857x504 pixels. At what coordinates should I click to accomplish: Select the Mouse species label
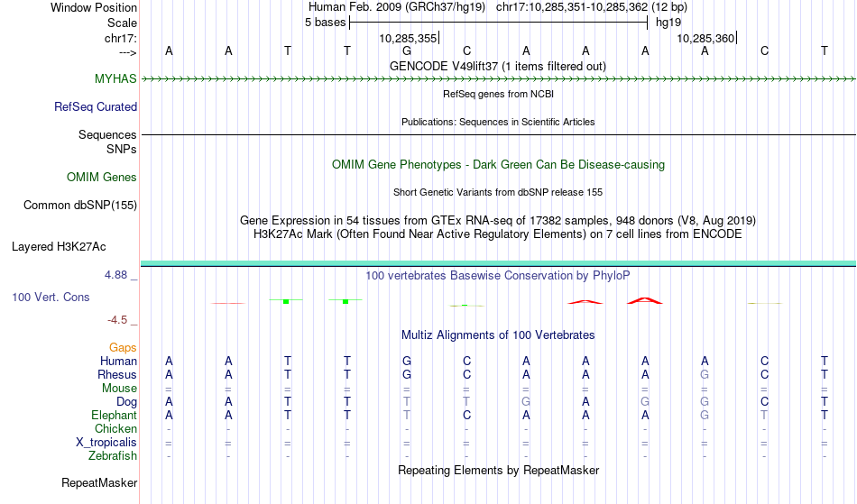119,389
